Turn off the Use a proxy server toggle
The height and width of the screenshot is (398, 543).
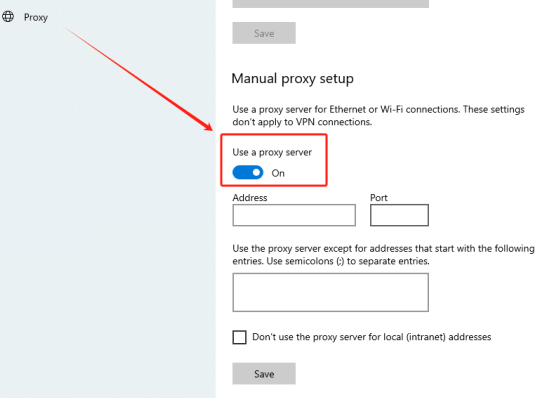click(x=248, y=173)
